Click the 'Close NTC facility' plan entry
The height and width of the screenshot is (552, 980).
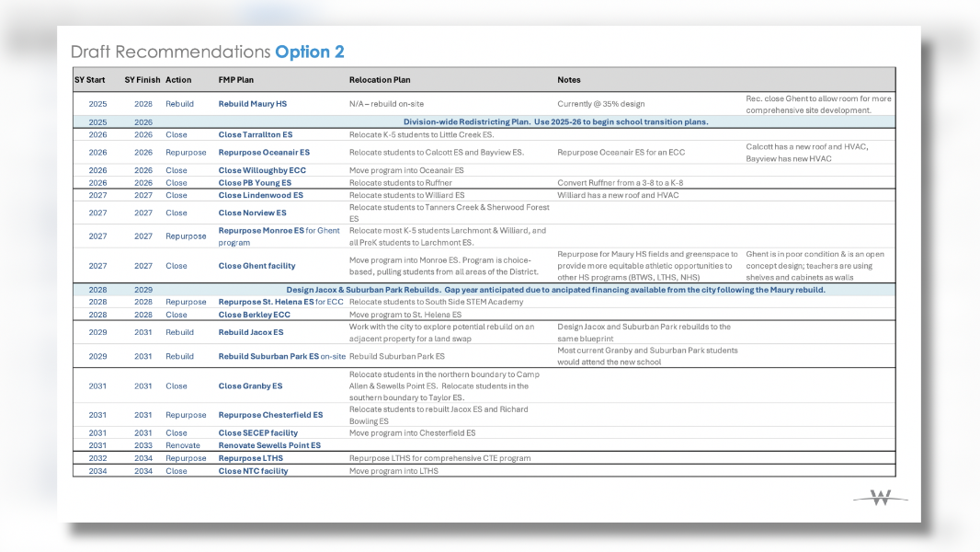click(253, 471)
